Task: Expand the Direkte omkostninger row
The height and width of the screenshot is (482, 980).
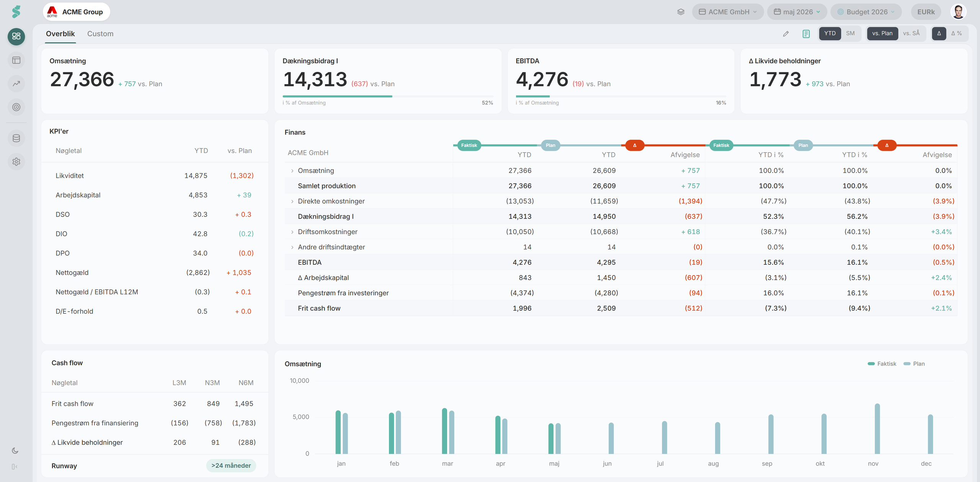Action: [292, 201]
